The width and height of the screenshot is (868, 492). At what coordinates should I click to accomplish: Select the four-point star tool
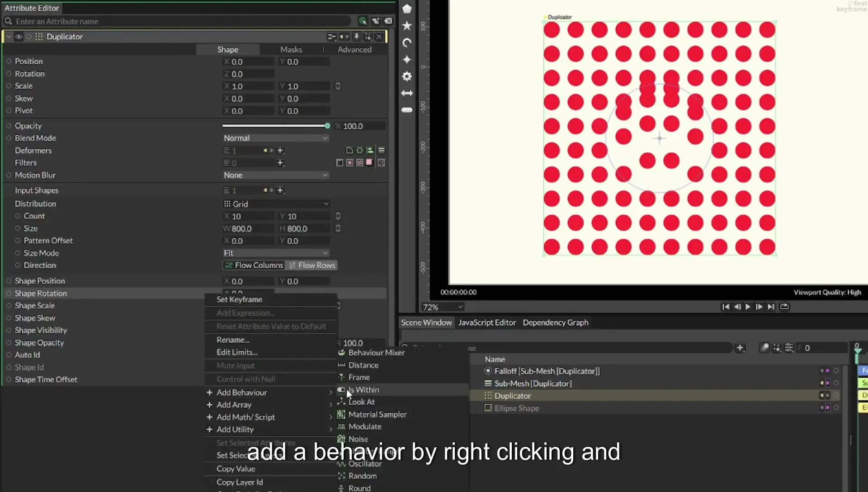coord(407,60)
